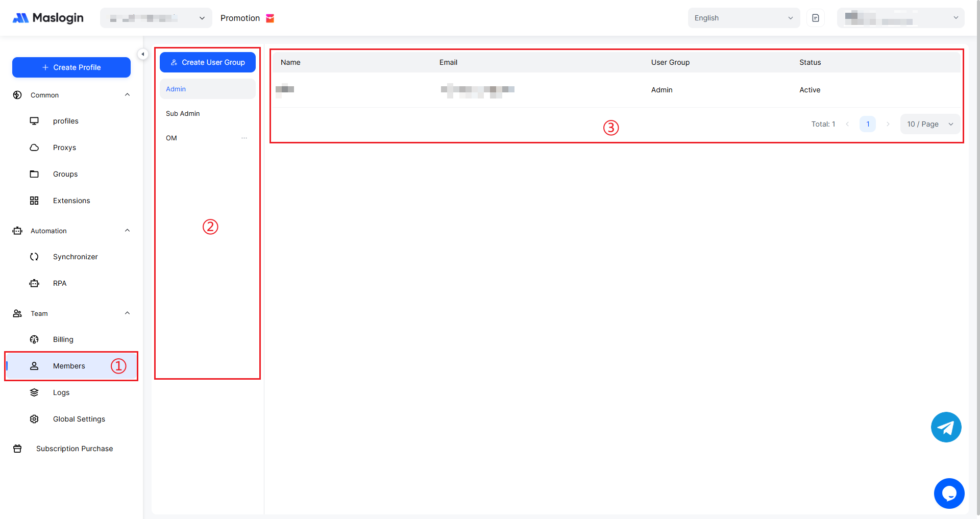Open the English language dropdown
This screenshot has width=980, height=519.
point(743,18)
